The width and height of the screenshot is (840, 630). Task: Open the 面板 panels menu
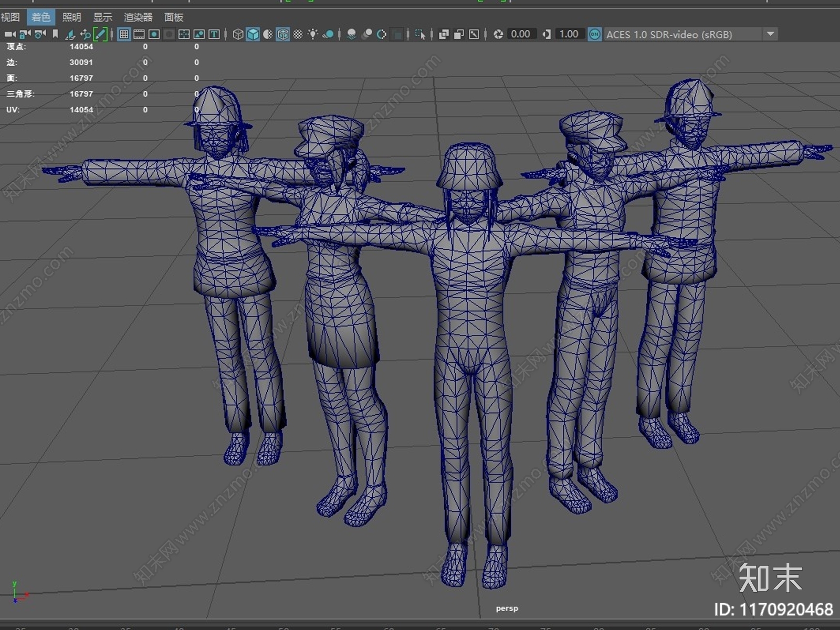[174, 17]
